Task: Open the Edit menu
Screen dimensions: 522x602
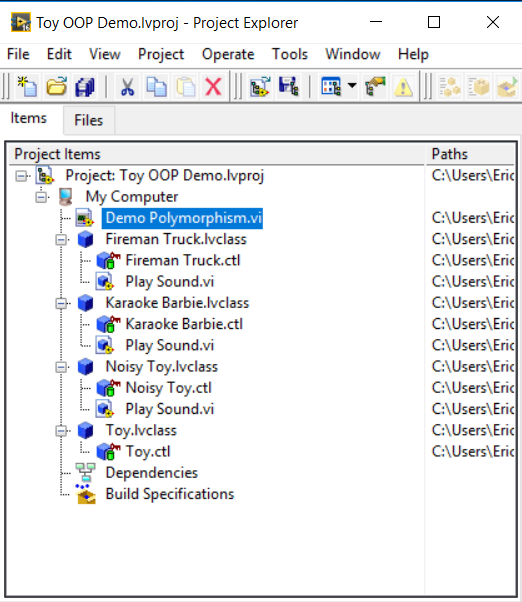Action: click(59, 54)
